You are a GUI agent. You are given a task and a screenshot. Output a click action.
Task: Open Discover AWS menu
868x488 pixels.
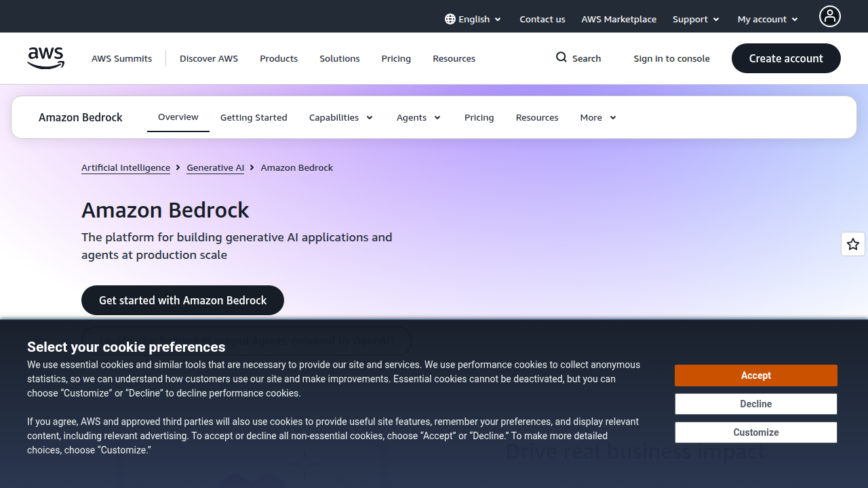click(x=209, y=58)
